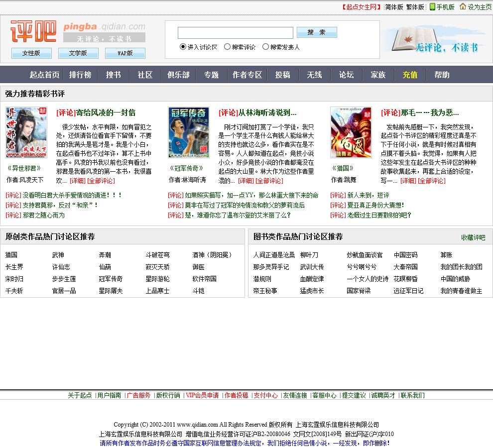This screenshot has width=493, height=448.
Task: Open the 女性版 button
Action: coord(31,53)
